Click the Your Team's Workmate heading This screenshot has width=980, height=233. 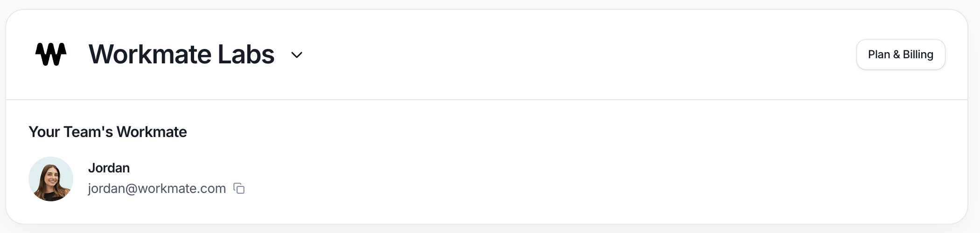click(x=108, y=132)
